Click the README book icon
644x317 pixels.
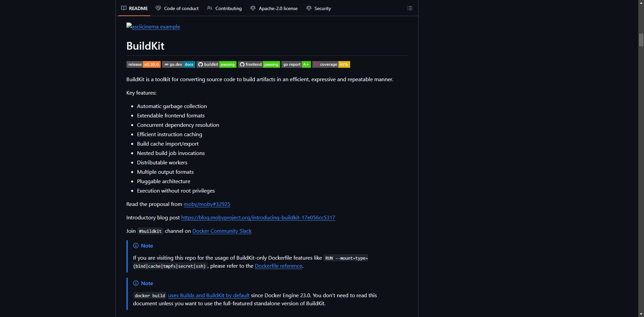tap(124, 8)
